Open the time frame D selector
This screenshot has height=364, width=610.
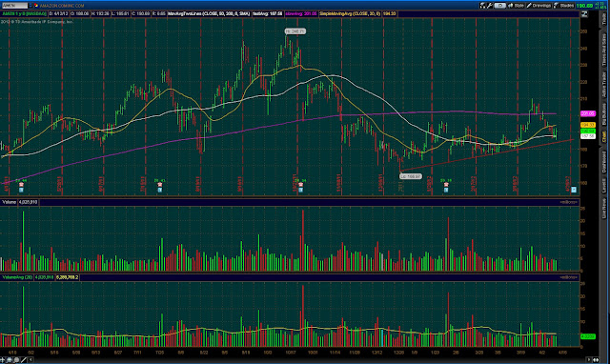click(x=499, y=6)
